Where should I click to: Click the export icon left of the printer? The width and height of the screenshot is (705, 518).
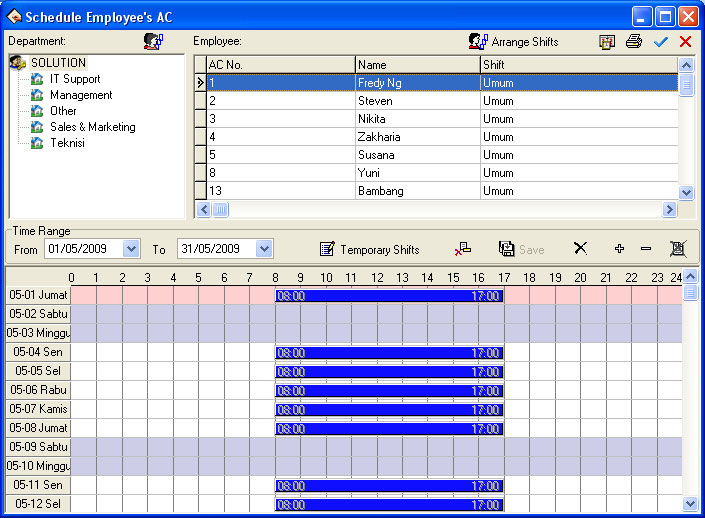click(607, 42)
